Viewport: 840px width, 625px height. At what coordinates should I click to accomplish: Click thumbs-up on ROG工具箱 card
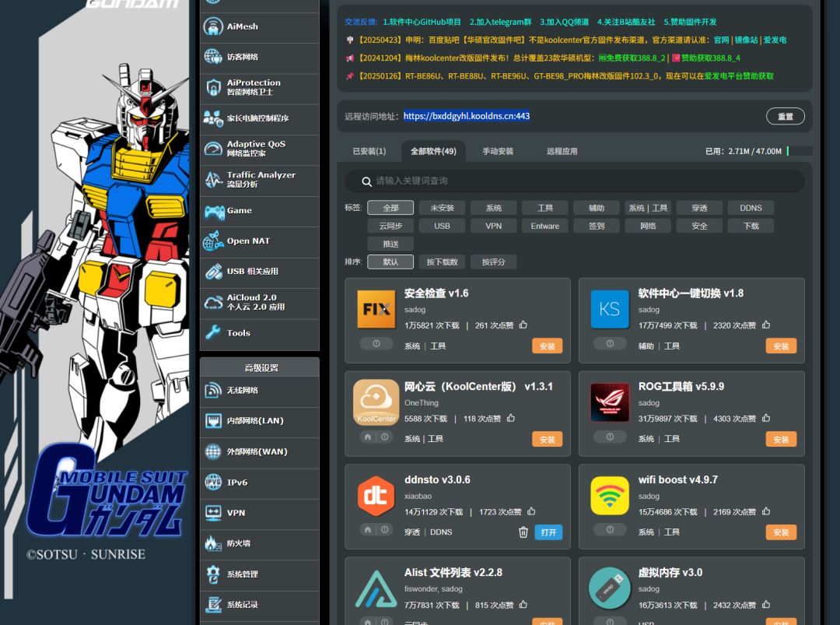[x=766, y=418]
